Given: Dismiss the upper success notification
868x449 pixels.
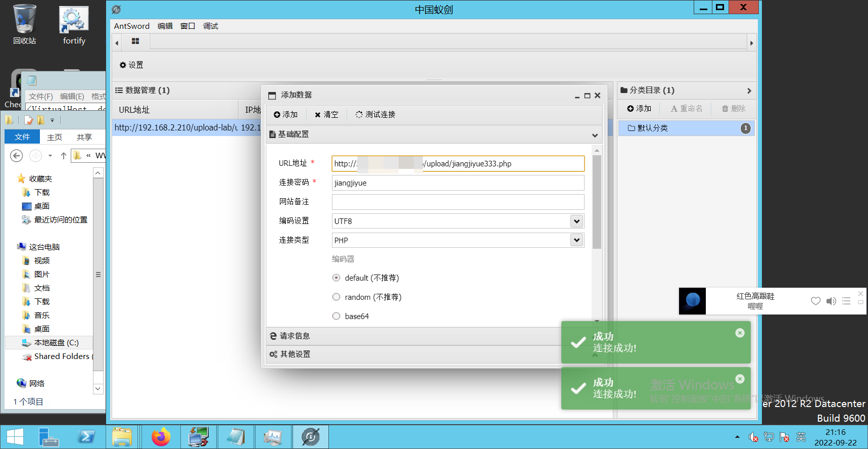Looking at the screenshot, I should click(740, 333).
